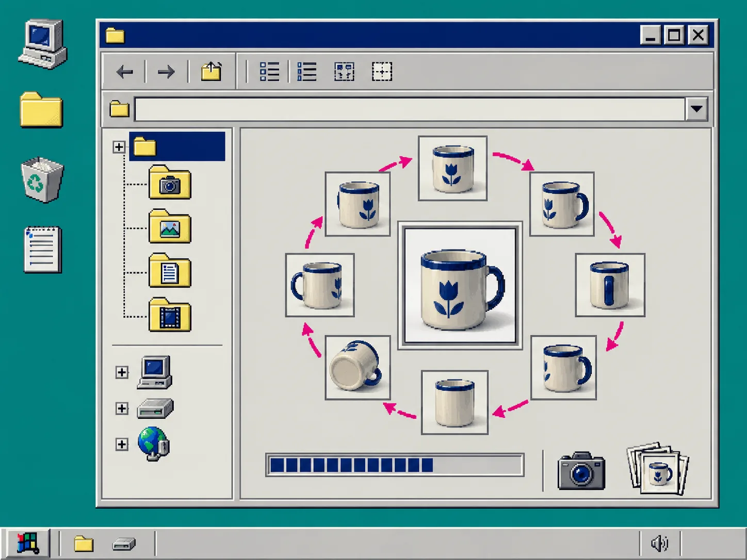
Task: Click the drive icon on the taskbar
Action: pos(124,543)
